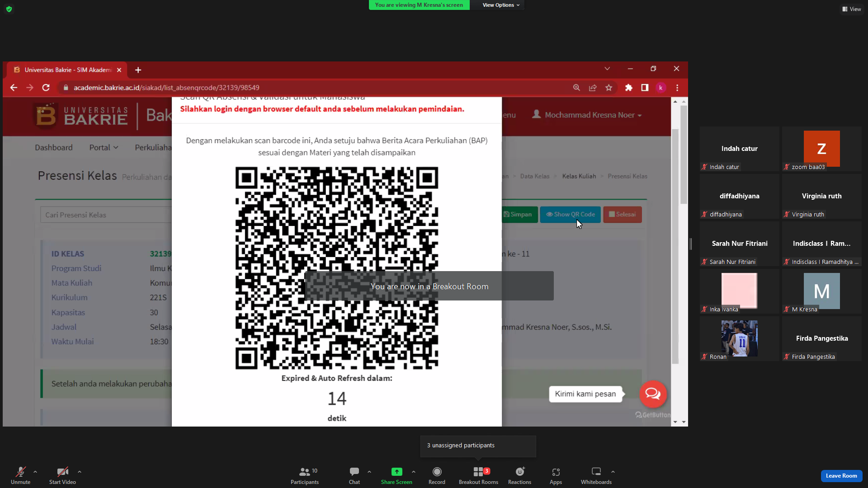Viewport: 868px width, 488px height.
Task: Select Virginia ruth participant tile
Action: pos(822,196)
